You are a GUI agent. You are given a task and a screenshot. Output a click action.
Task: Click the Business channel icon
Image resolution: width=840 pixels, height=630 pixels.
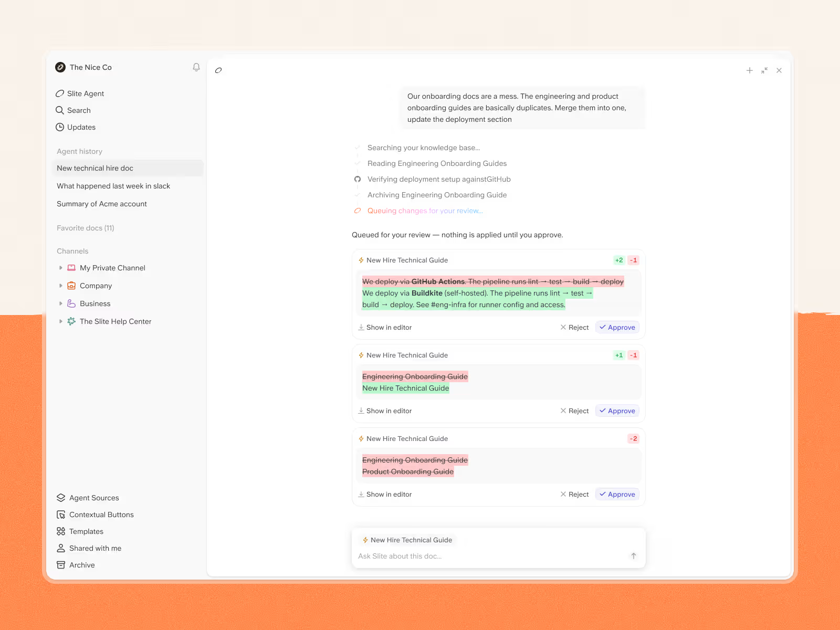71,303
